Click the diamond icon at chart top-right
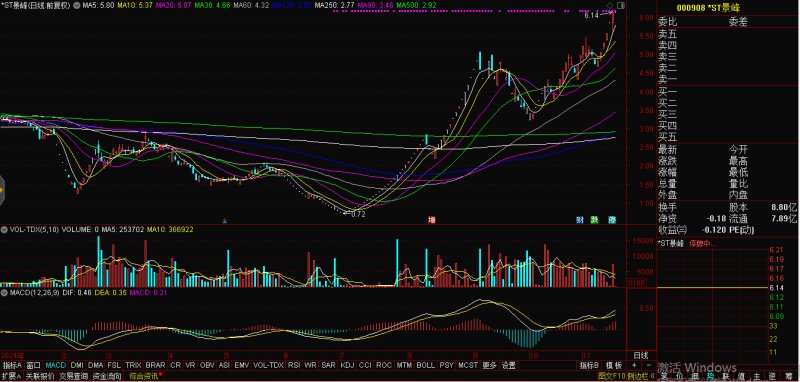This screenshot has width=800, height=382. [x=610, y=6]
